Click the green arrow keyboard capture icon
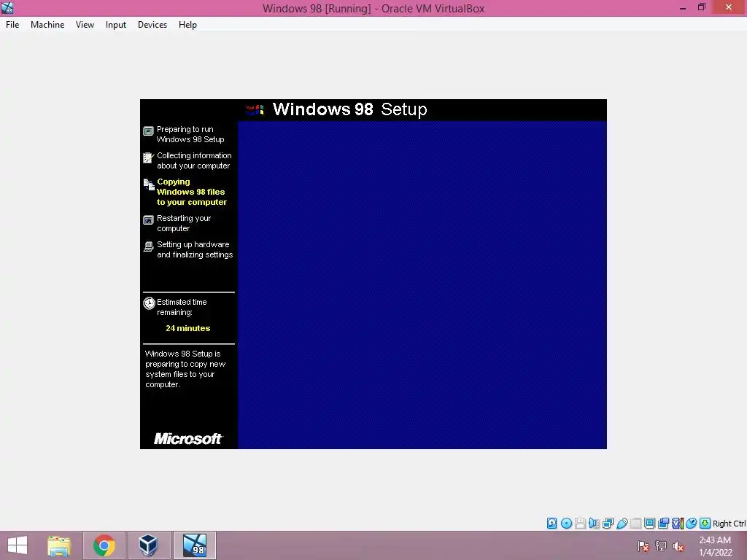This screenshot has height=560, width=747. (x=705, y=524)
